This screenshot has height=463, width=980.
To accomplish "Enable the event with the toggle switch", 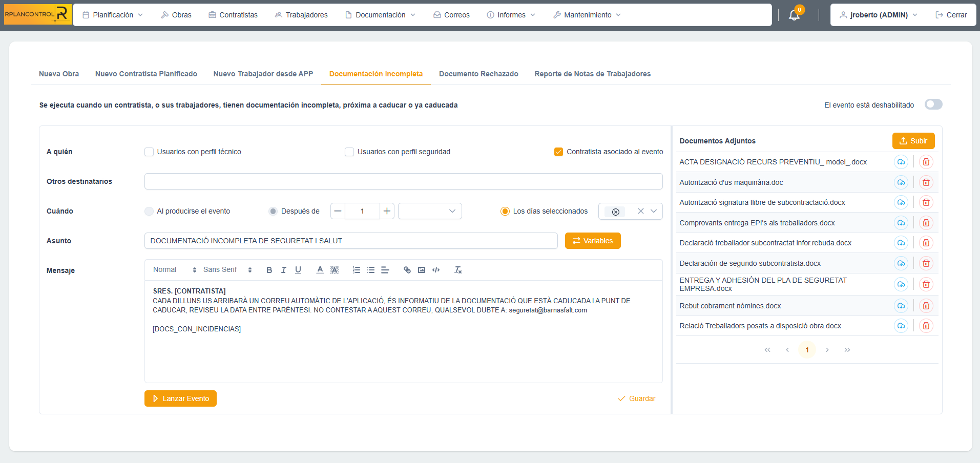I will [933, 104].
